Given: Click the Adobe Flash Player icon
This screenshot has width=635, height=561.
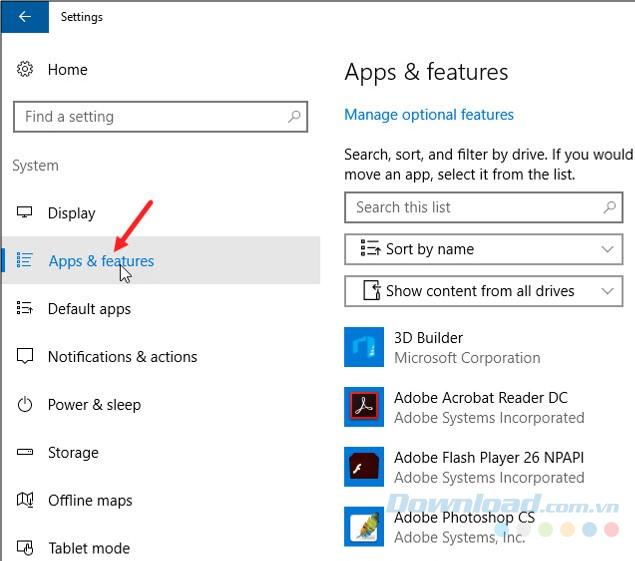Looking at the screenshot, I should [x=364, y=467].
